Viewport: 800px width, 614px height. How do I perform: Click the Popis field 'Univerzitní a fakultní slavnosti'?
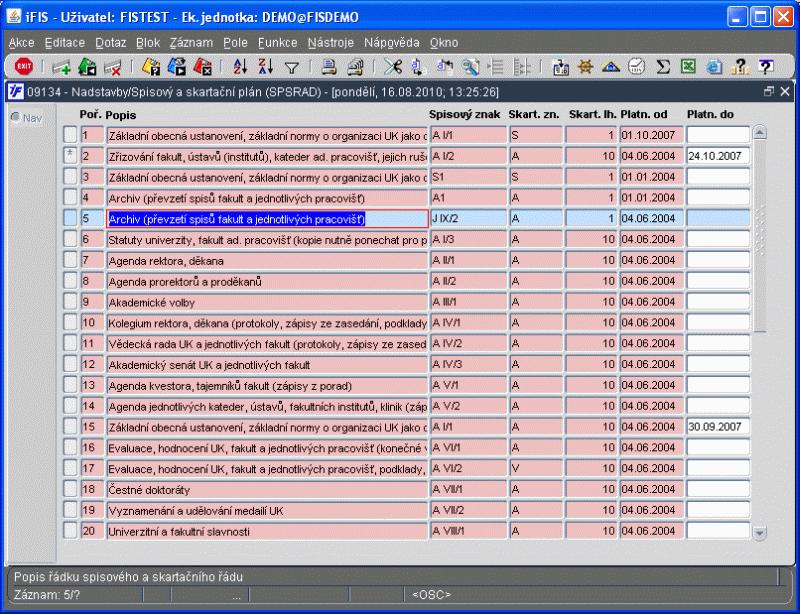[267, 531]
